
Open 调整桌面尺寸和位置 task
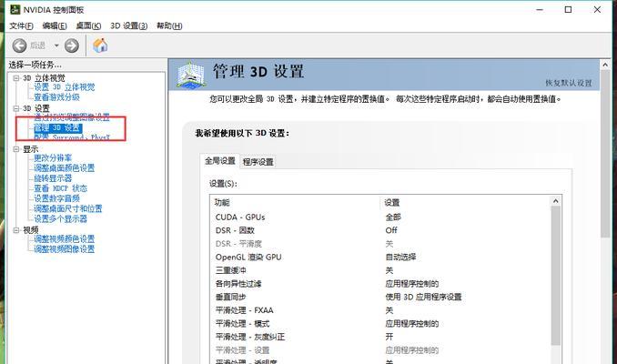(67, 208)
